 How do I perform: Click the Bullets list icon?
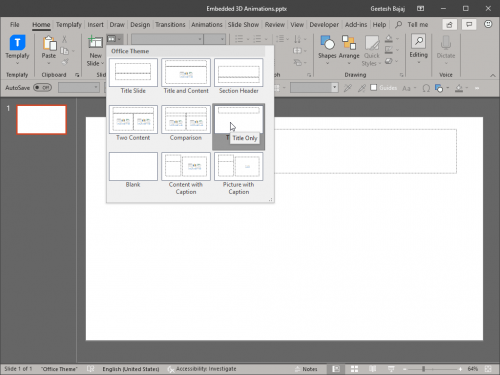[x=239, y=39]
